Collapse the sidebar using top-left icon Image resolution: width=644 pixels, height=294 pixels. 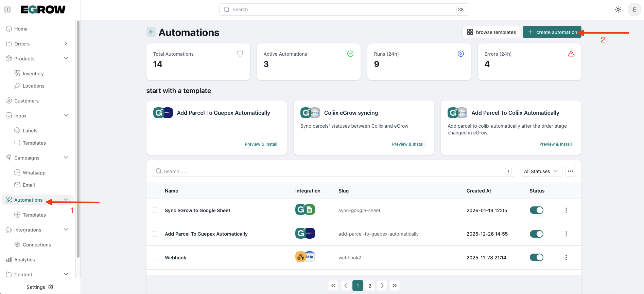7,10
